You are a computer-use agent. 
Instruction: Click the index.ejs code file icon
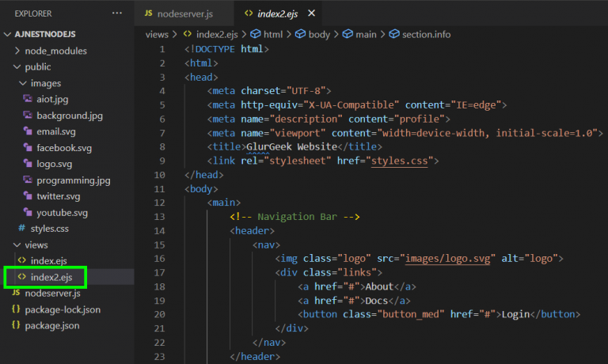21,261
